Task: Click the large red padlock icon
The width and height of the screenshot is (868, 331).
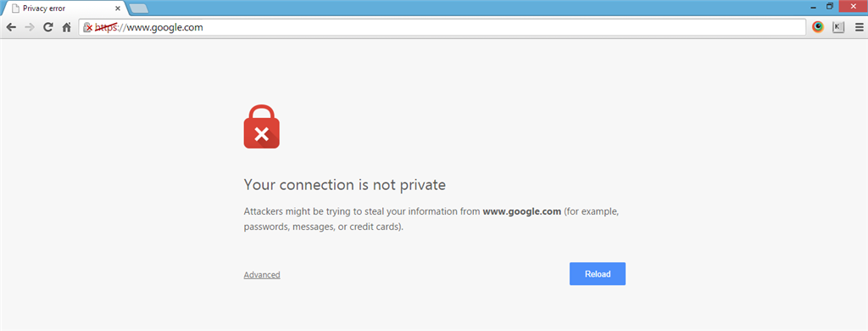Action: (x=261, y=127)
